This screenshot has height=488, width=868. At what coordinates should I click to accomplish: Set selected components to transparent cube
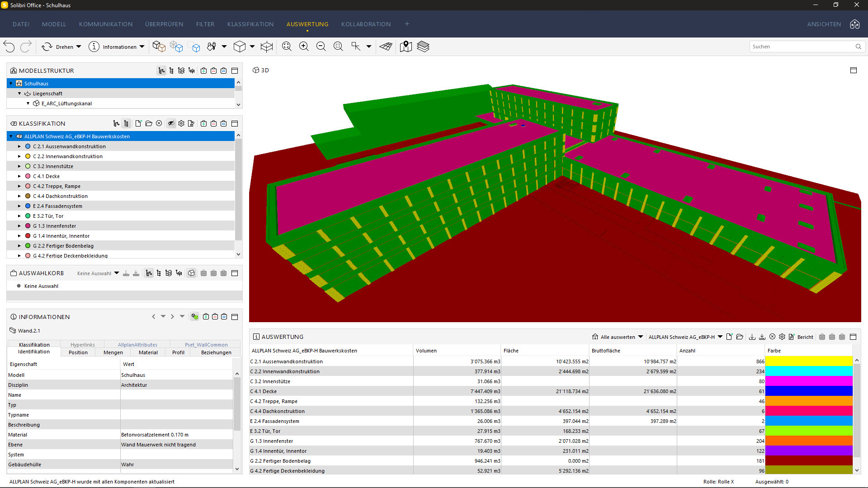pyautogui.click(x=176, y=47)
